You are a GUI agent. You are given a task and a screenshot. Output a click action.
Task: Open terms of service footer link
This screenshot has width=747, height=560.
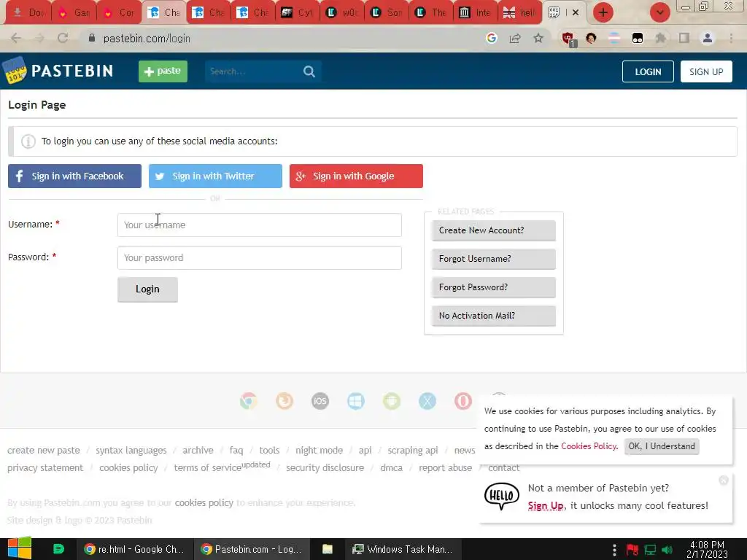[x=208, y=468]
